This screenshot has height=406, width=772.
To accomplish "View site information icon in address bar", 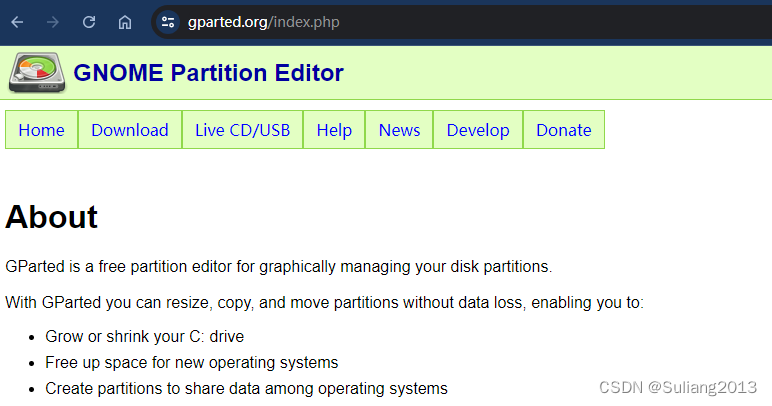I will tap(168, 22).
